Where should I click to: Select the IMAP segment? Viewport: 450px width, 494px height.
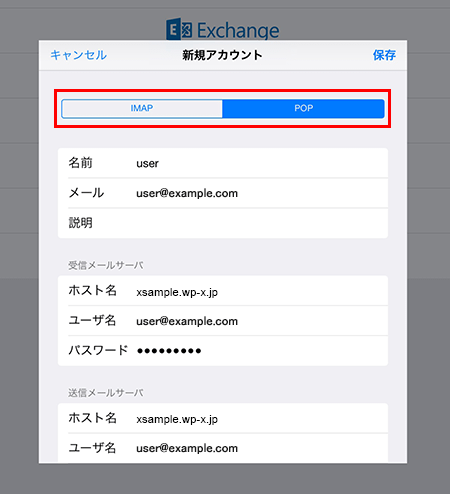point(142,108)
